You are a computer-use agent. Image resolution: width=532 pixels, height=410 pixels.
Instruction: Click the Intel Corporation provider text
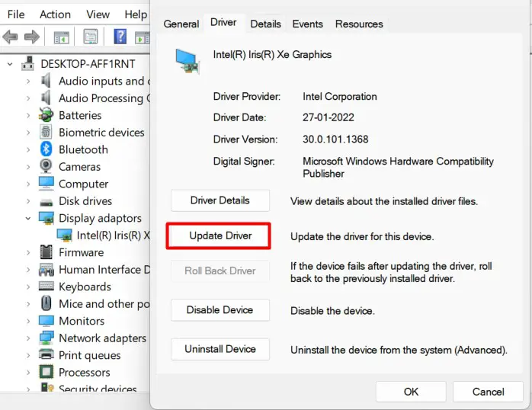tap(340, 96)
